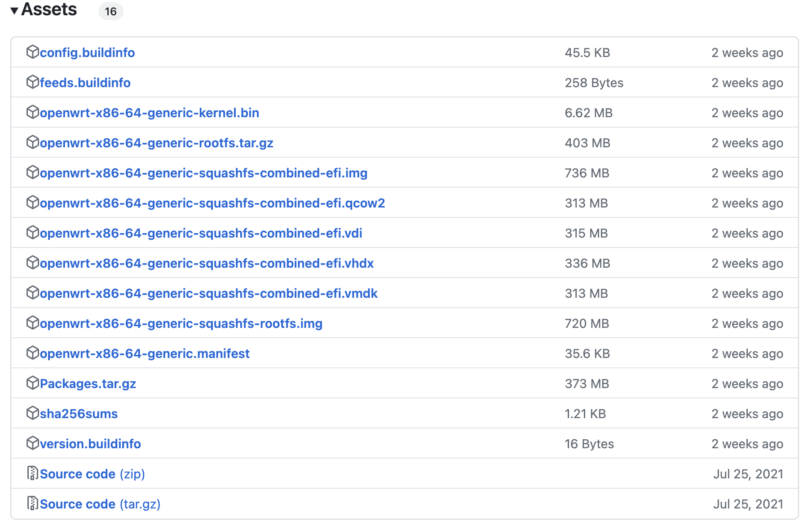The width and height of the screenshot is (812, 530).
Task: Download openwrt-x86-64-generic-kernel.bin
Action: [150, 113]
